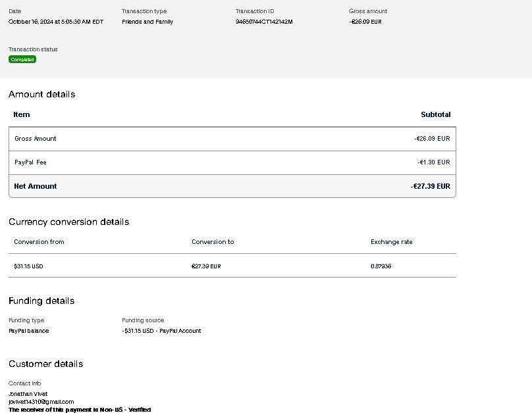Click the Net Amount total -€27.39 EUR

click(430, 186)
